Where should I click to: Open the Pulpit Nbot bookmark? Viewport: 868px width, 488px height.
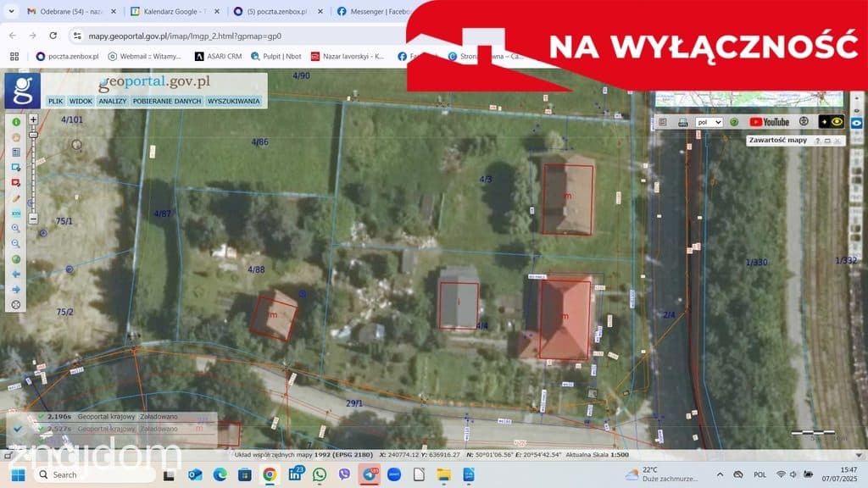[x=275, y=57]
